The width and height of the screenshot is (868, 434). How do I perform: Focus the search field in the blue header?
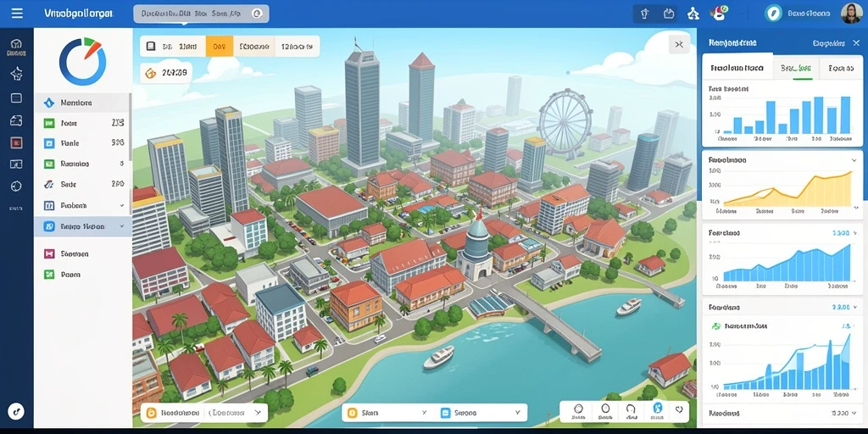[x=201, y=14]
